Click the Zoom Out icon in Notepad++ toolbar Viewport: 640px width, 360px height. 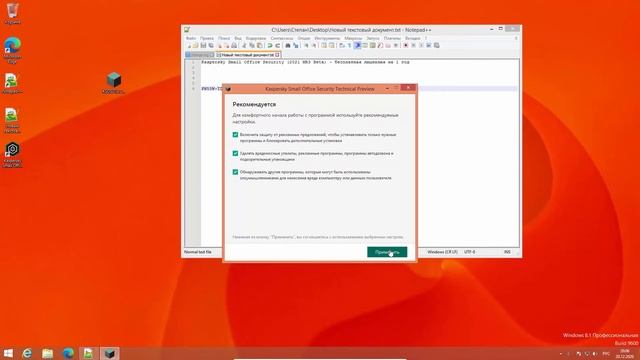[x=313, y=45]
